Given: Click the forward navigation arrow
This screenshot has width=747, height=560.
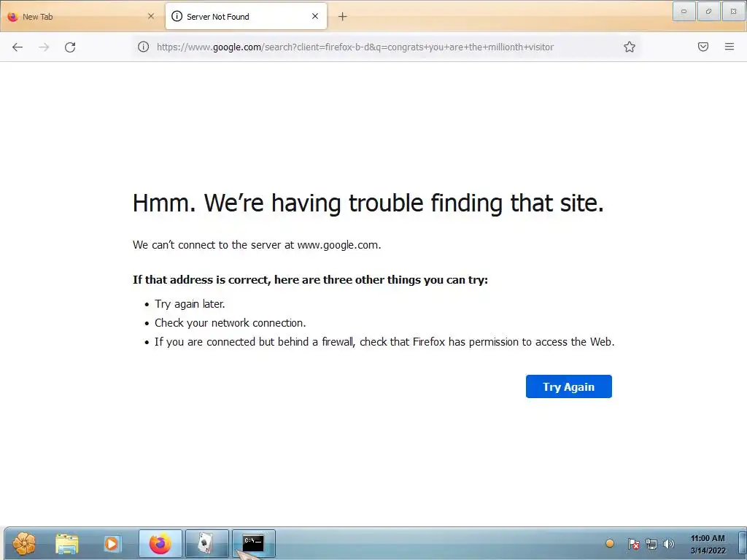Looking at the screenshot, I should tap(44, 47).
